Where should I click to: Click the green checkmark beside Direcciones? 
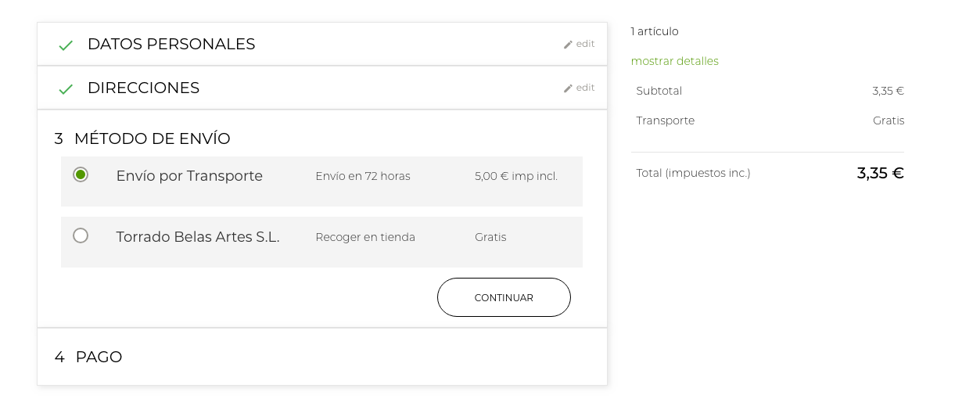(x=66, y=89)
